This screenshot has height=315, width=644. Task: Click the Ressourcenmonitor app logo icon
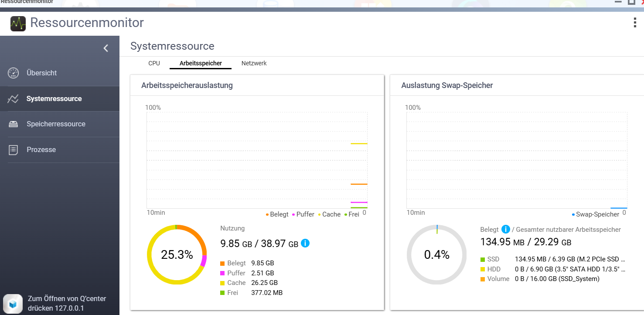click(x=18, y=23)
